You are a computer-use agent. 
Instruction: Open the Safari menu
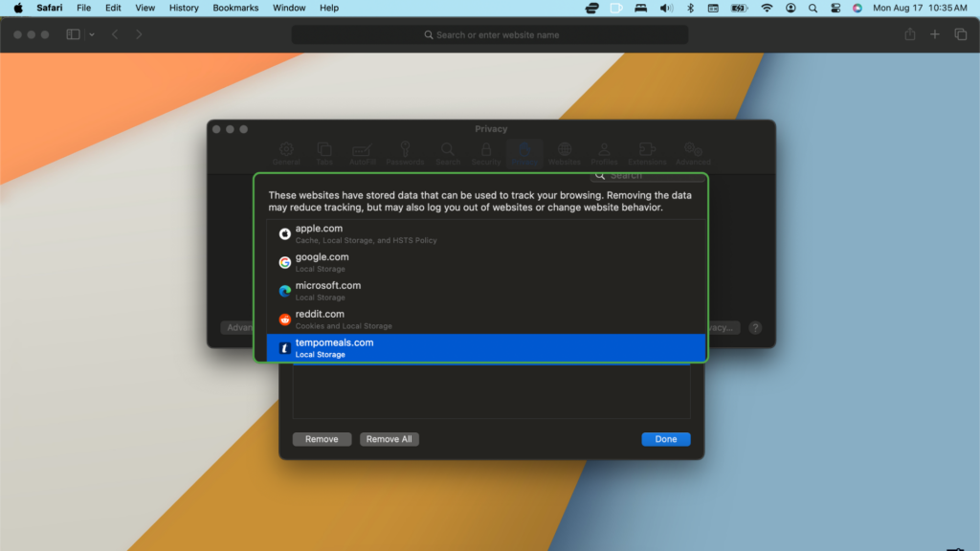50,8
